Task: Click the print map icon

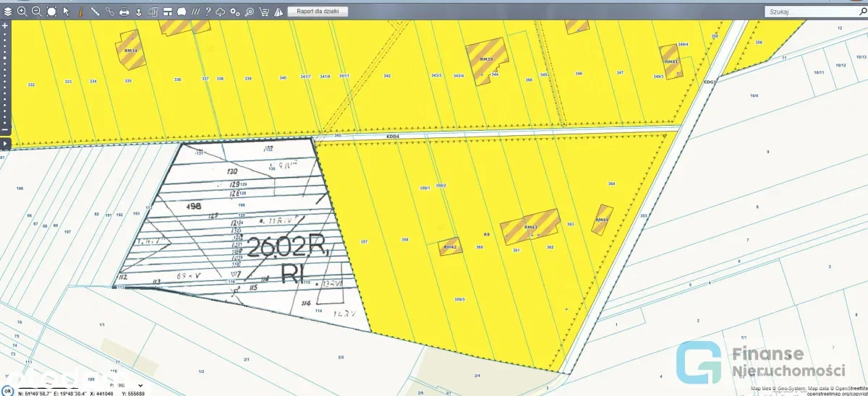Action: coord(124,12)
